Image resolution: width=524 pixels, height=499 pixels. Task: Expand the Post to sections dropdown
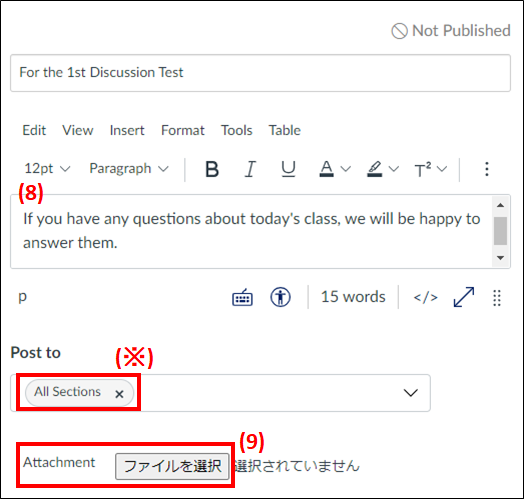click(411, 392)
